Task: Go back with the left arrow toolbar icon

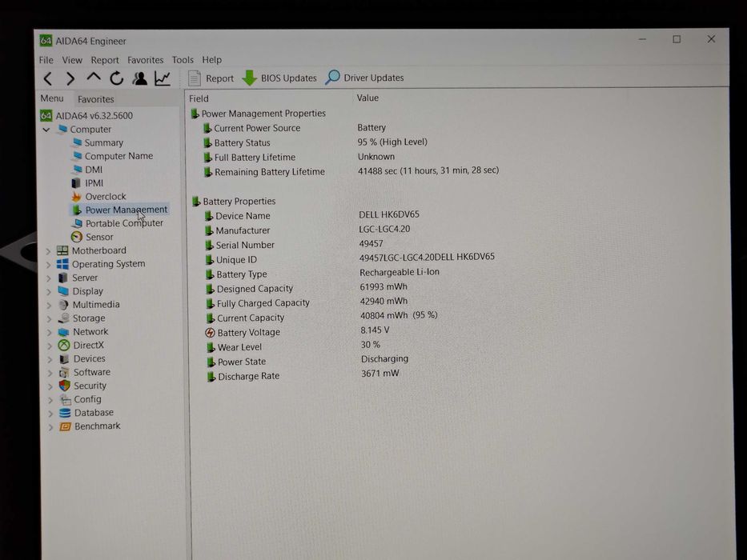Action: click(48, 78)
